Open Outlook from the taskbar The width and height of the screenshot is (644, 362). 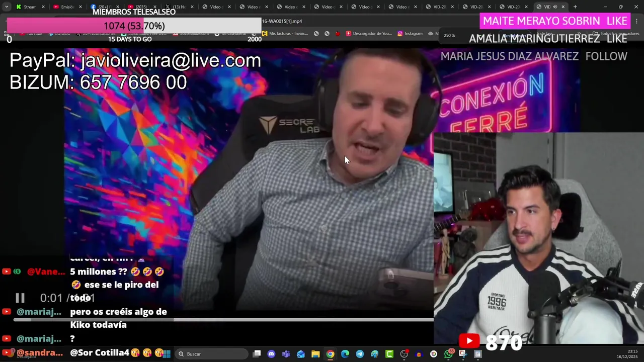pyautogui.click(x=301, y=354)
